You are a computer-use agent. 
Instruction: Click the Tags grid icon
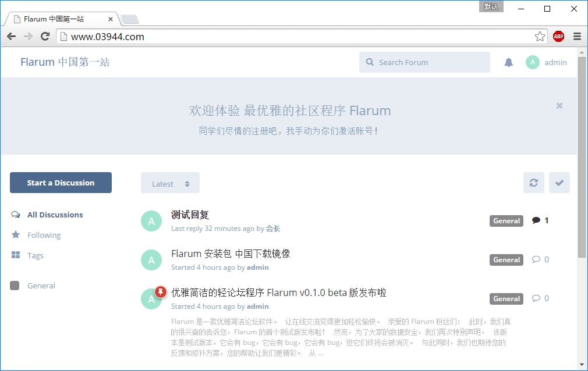pos(15,255)
